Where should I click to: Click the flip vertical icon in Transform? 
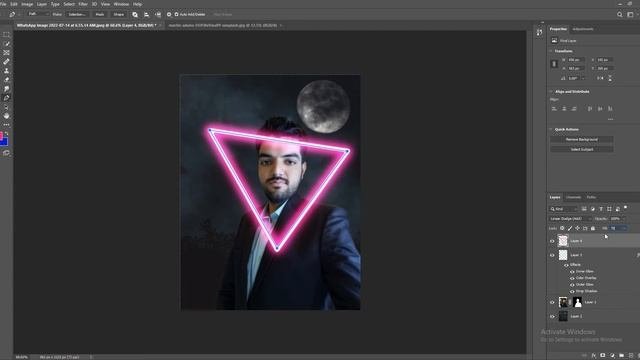tap(610, 78)
